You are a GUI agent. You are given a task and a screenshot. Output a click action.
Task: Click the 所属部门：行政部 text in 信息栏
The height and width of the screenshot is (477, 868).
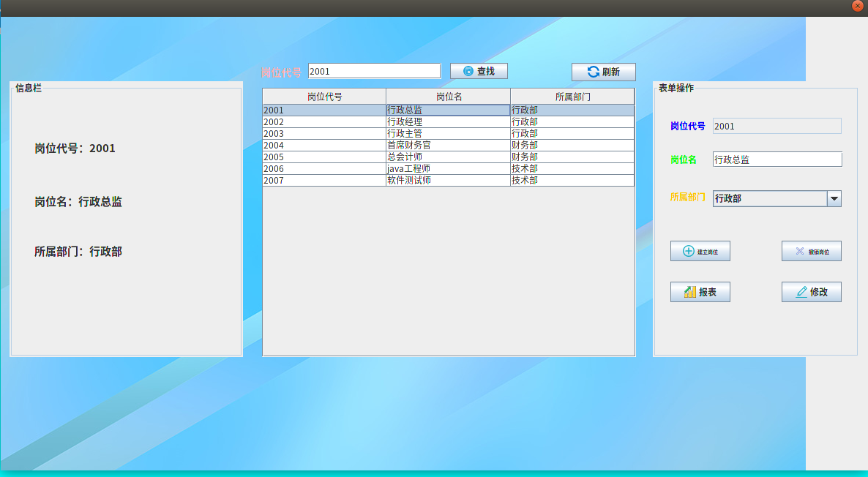[78, 251]
